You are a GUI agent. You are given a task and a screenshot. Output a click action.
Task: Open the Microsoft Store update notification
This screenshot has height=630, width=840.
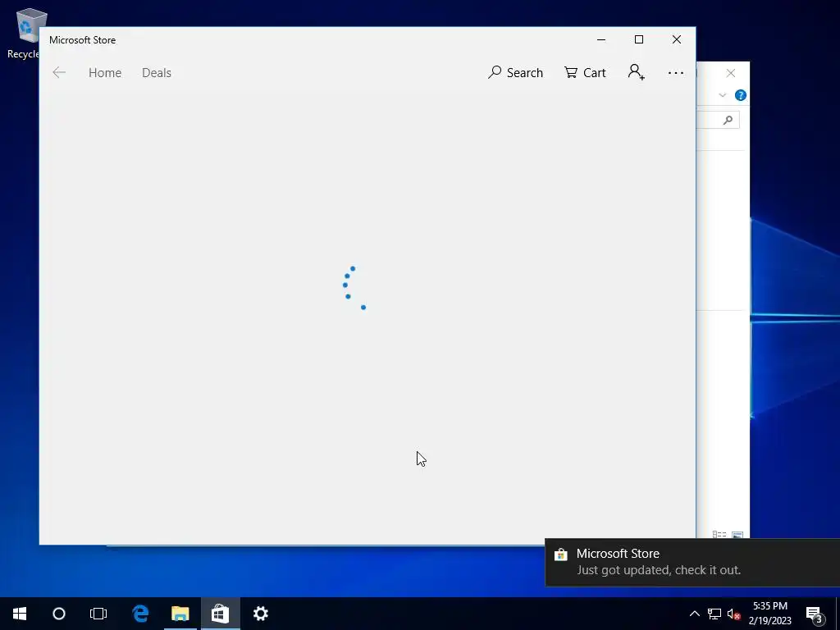click(x=692, y=562)
